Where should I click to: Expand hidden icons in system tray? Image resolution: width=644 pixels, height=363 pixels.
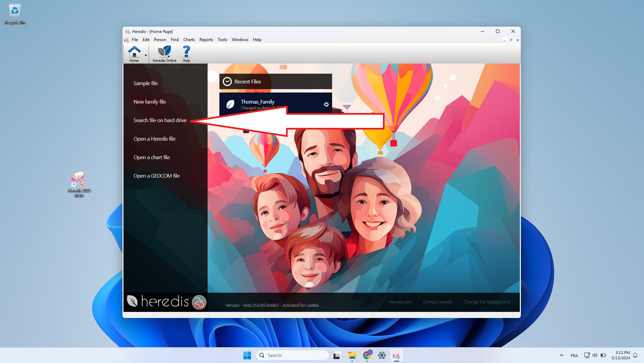(561, 355)
